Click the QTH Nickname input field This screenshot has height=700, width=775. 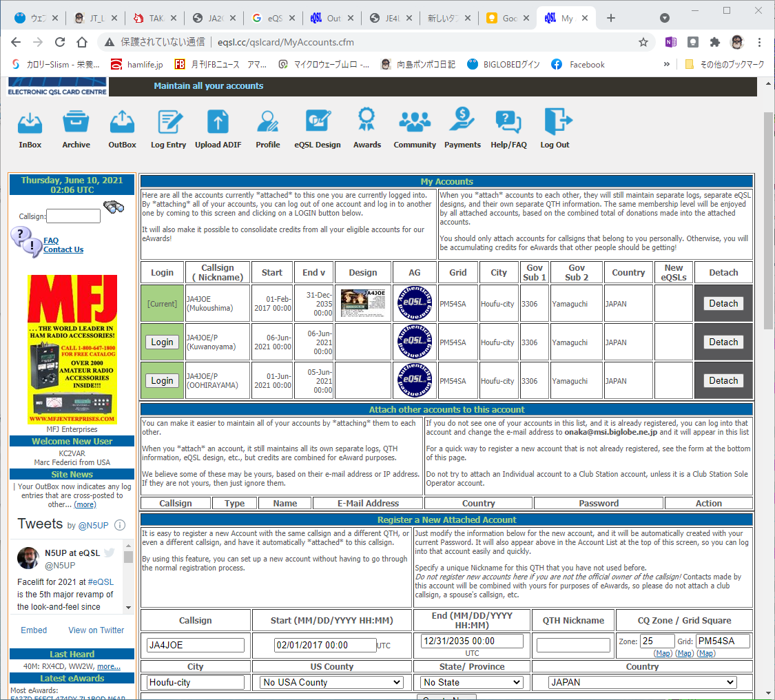(573, 645)
